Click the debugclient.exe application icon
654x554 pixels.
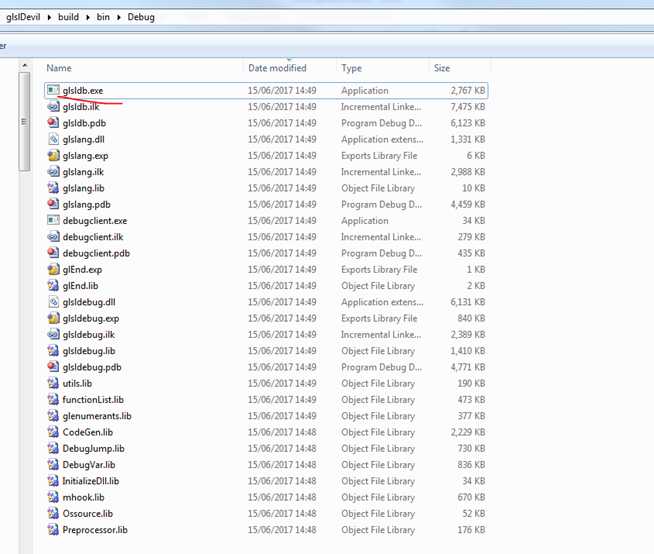click(x=53, y=220)
